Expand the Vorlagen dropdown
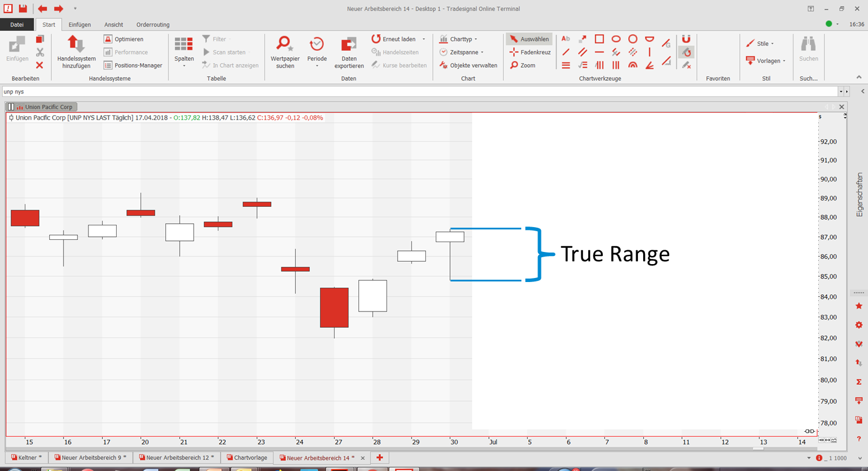Viewport: 868px width, 471px height. pyautogui.click(x=766, y=61)
